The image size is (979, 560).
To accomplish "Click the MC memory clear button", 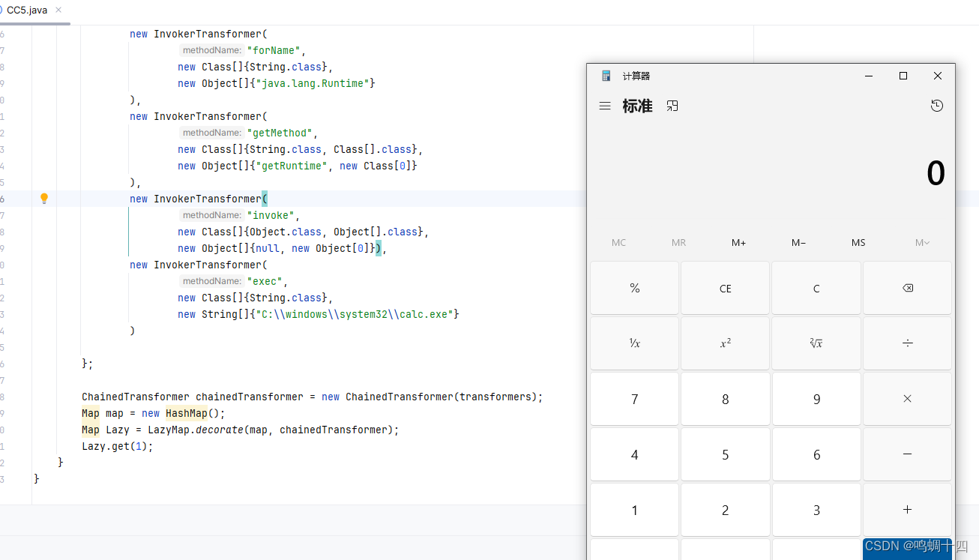I will [x=618, y=242].
